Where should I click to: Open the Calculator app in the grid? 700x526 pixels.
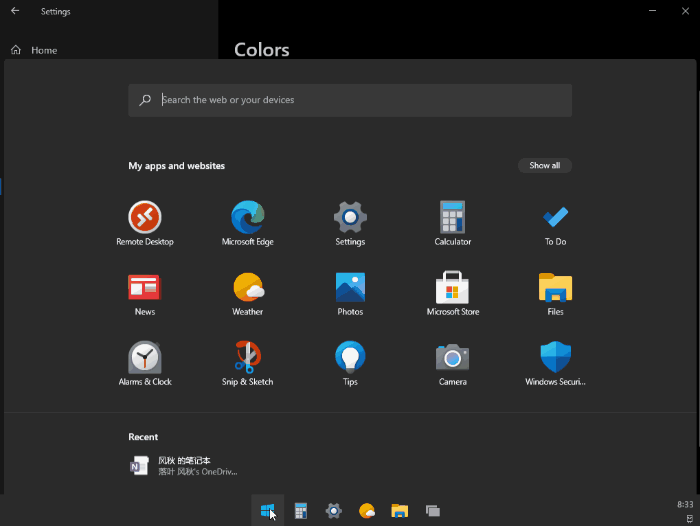click(x=453, y=223)
